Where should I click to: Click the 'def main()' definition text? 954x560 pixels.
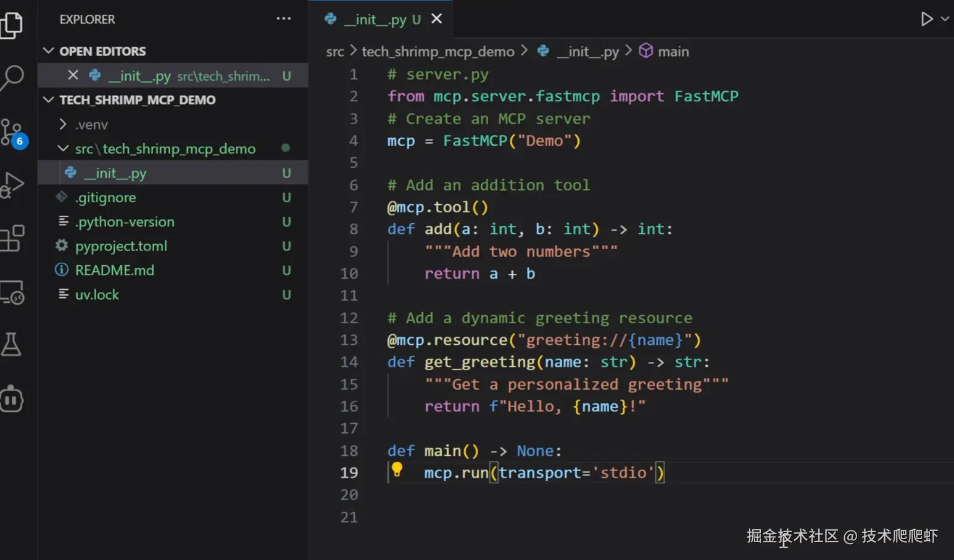(433, 451)
